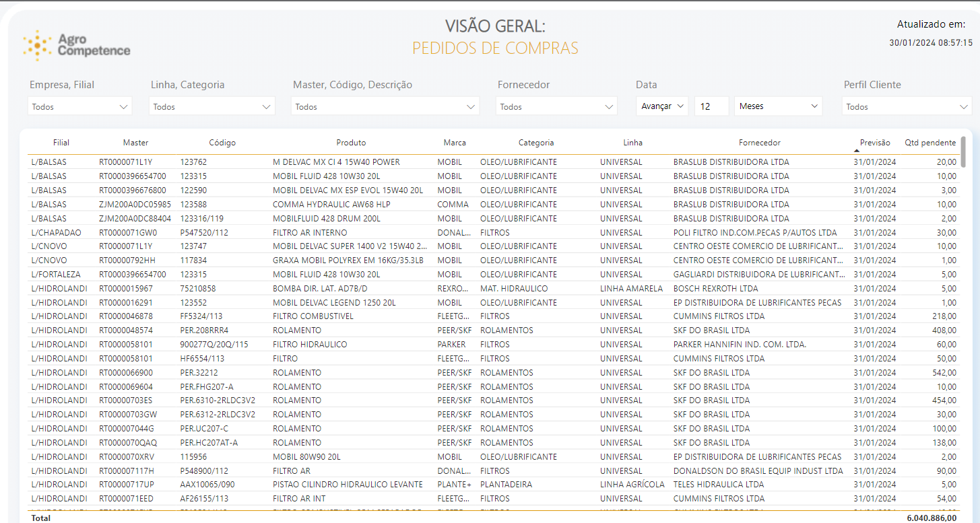
Task: Open the Meses period dropdown
Action: coord(779,106)
